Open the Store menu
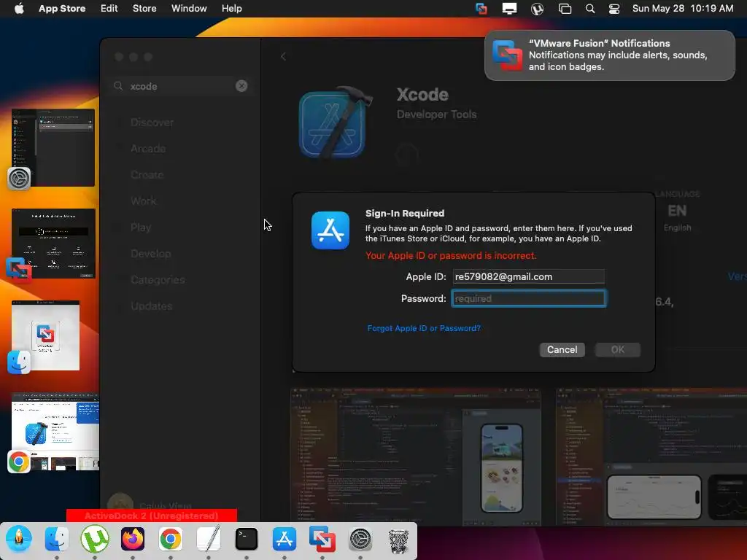 [144, 8]
